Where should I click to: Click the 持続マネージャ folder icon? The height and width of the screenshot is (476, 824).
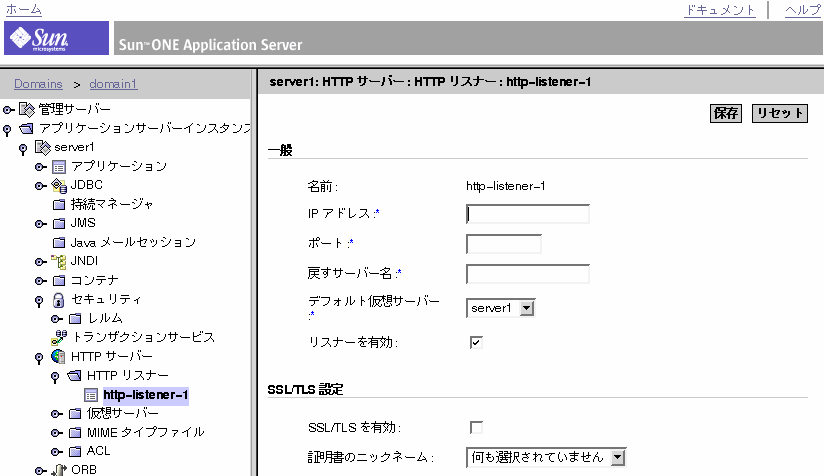[x=59, y=204]
